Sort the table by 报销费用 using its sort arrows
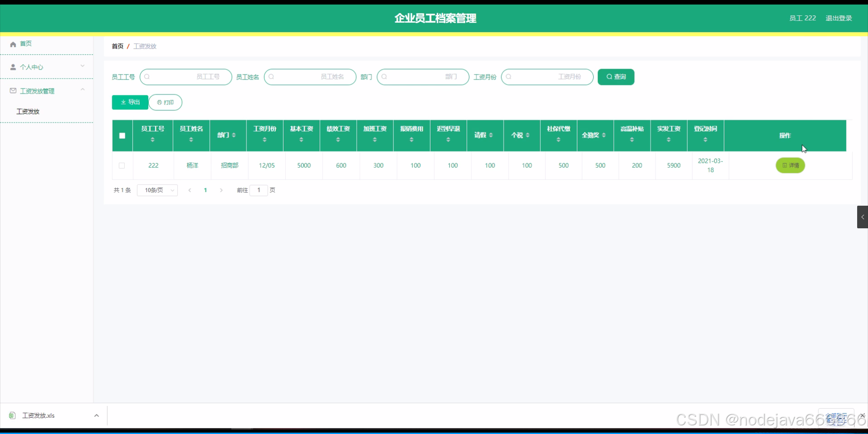The image size is (868, 434). click(411, 140)
